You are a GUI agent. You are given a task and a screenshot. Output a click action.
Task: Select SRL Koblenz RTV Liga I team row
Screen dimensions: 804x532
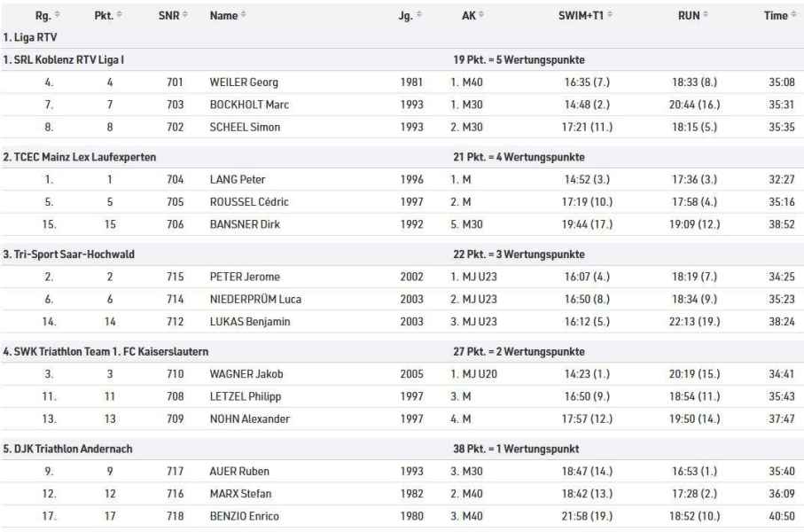pyautogui.click(x=402, y=59)
